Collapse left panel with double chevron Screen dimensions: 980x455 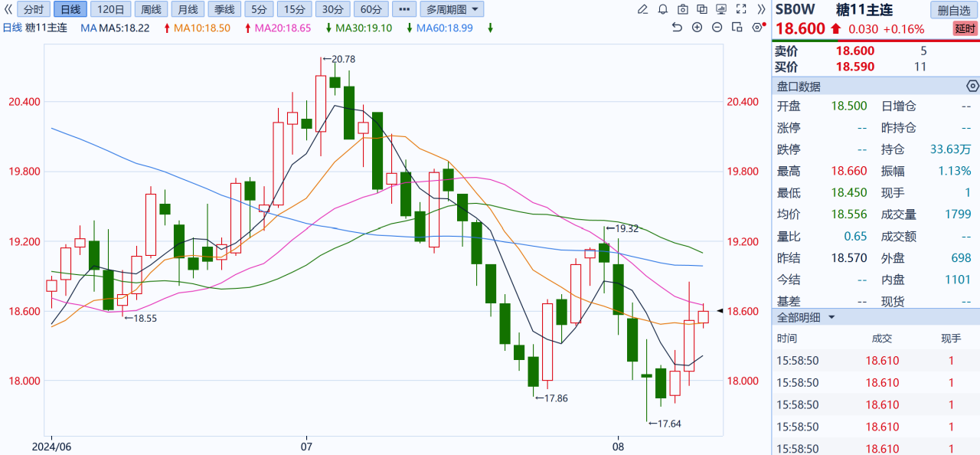click(x=8, y=10)
